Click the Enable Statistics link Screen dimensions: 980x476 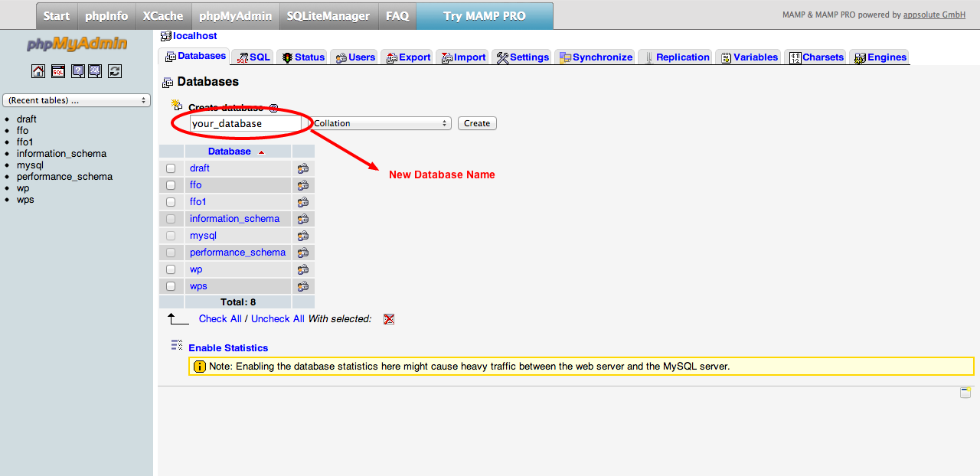coord(228,348)
